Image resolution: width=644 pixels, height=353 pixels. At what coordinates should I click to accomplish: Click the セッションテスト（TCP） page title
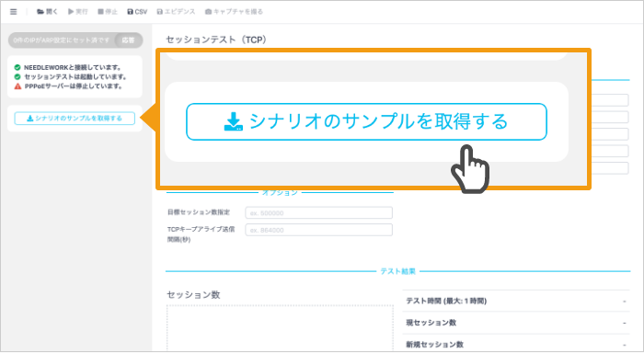tap(216, 40)
